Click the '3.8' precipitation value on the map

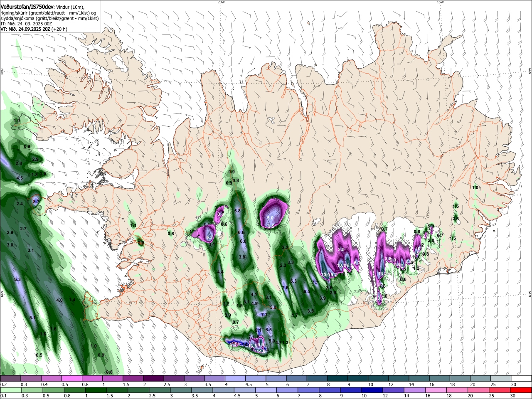pyautogui.click(x=242, y=257)
